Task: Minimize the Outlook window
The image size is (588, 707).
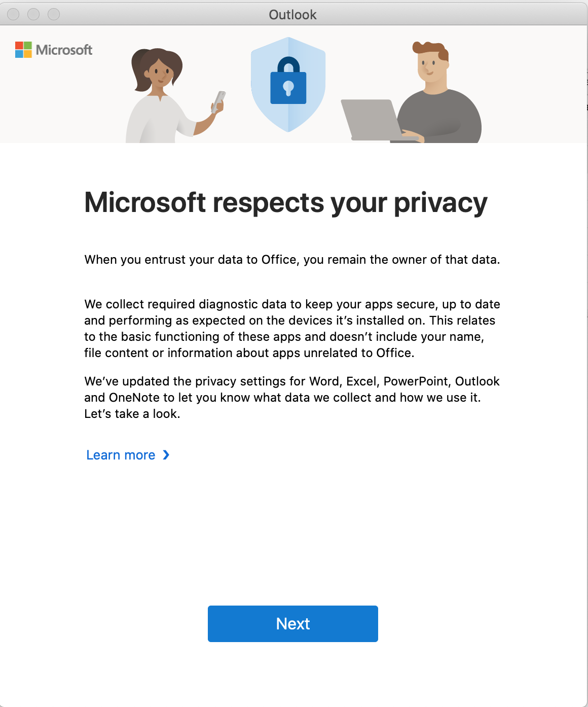Action: click(x=33, y=14)
